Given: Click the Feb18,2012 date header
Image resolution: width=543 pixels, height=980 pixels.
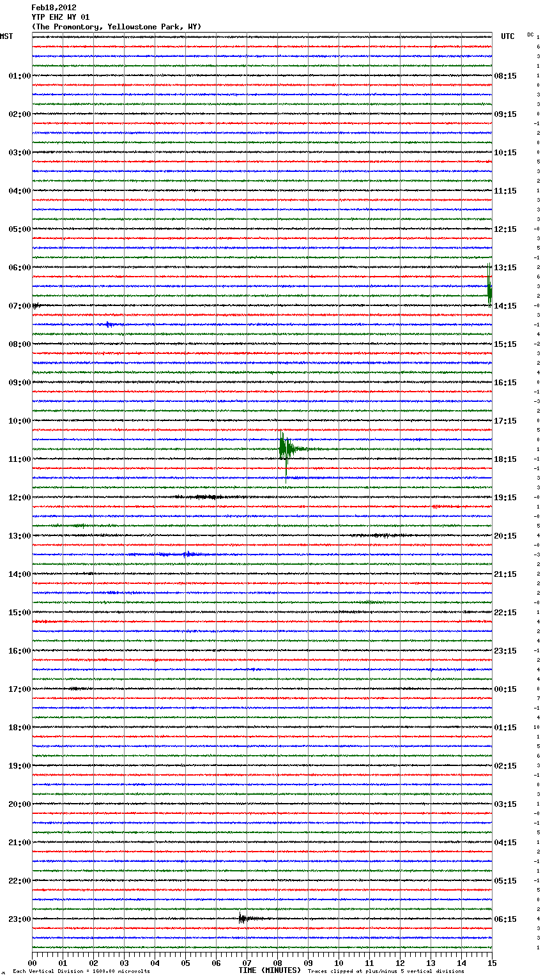Looking at the screenshot, I should [x=54, y=8].
